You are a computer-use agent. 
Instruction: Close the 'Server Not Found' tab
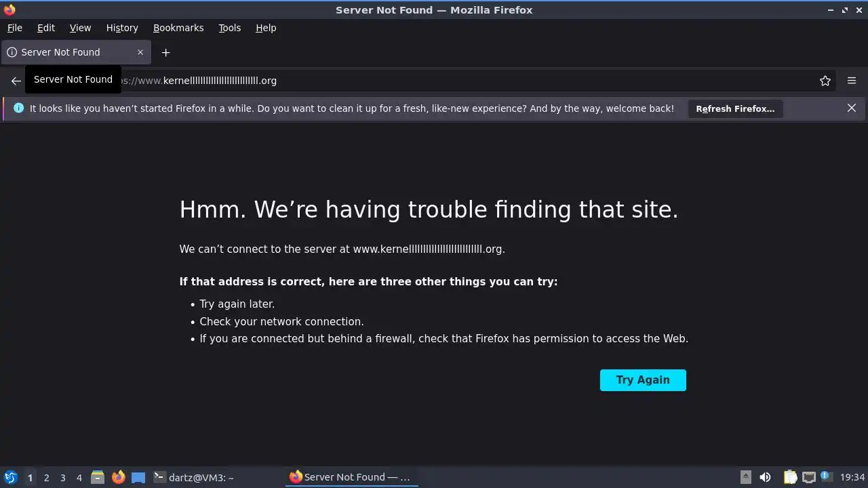[x=140, y=52]
